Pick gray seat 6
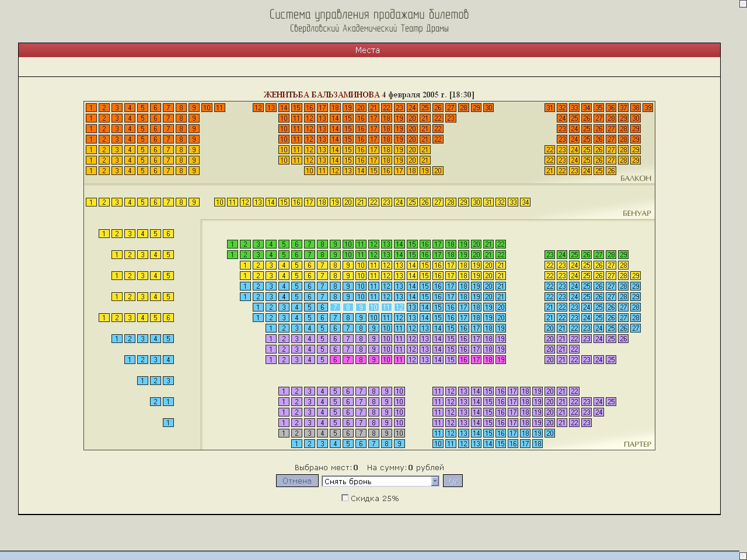 348,433
